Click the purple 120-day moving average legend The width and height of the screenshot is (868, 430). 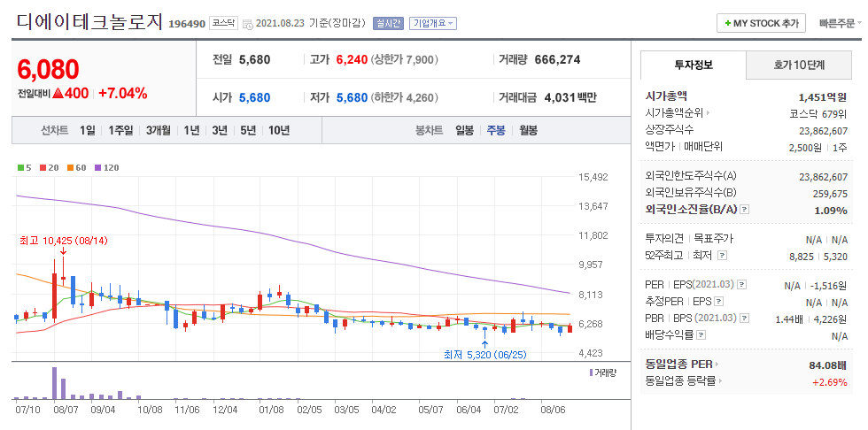[x=107, y=167]
